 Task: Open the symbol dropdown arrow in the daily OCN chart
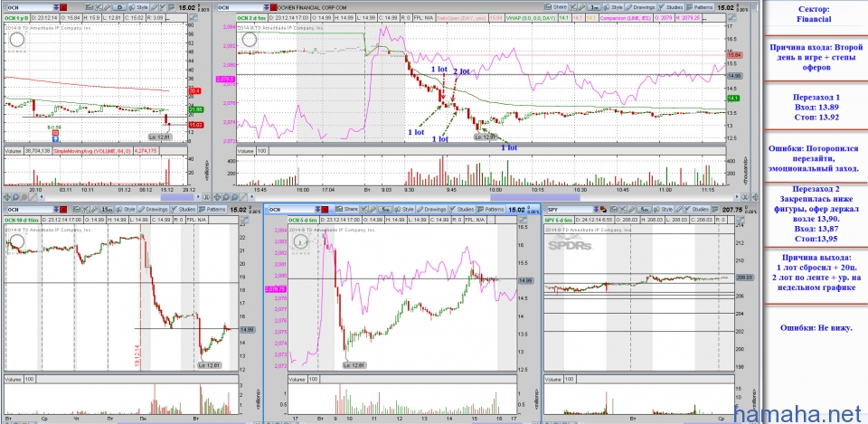pyautogui.click(x=56, y=8)
